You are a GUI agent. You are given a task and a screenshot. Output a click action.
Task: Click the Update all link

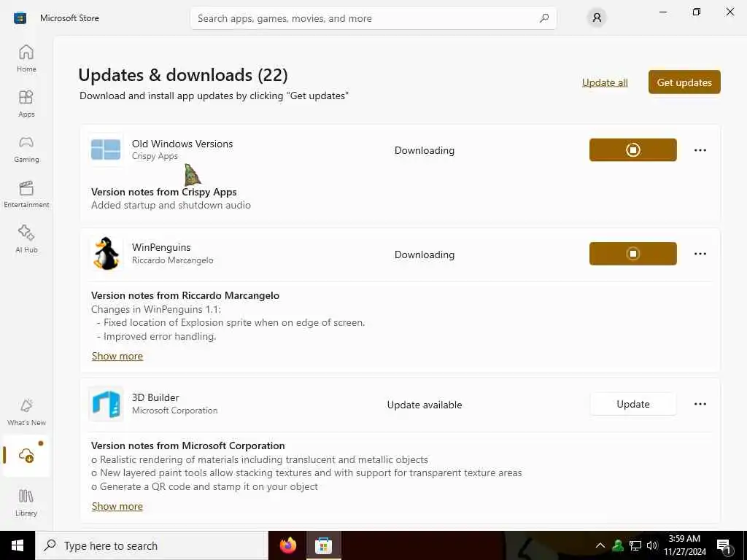point(605,82)
